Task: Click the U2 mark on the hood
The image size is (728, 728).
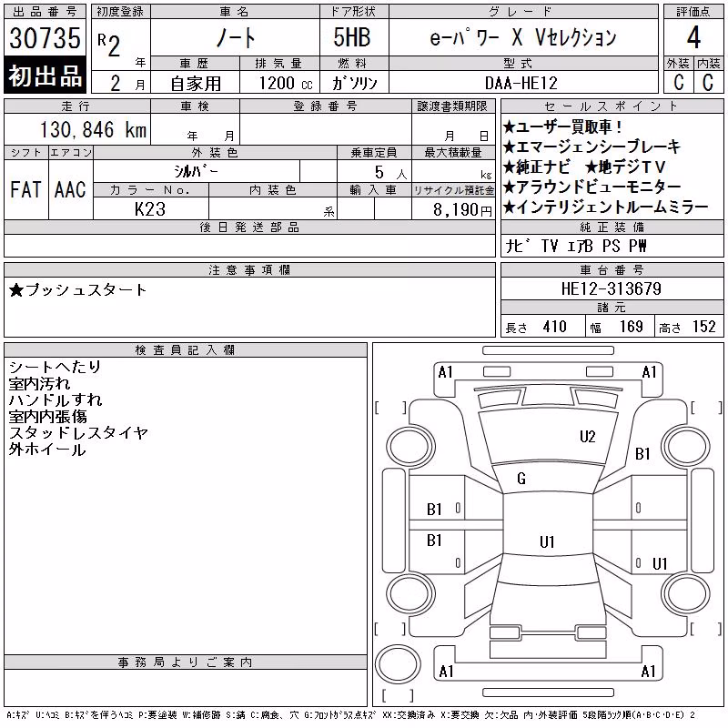Action: 587,437
